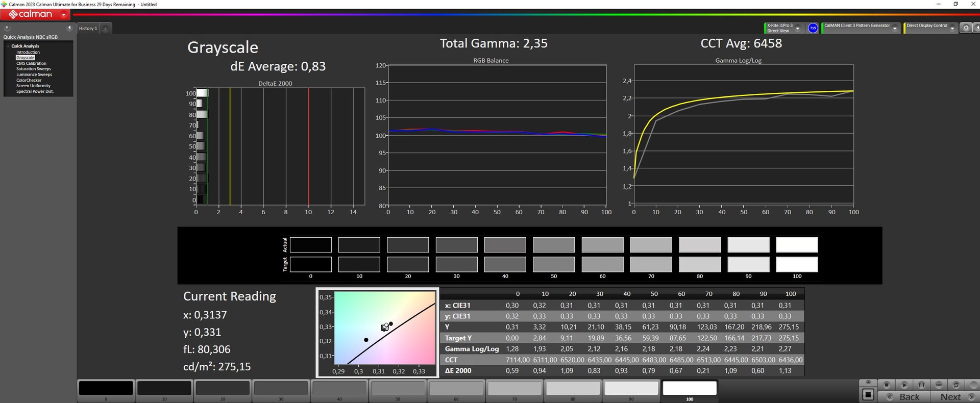The image size is (980, 403).
Task: Select ColorChecker in the workflow tree
Action: click(29, 80)
